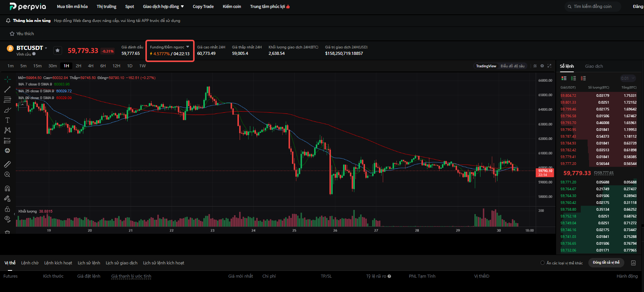Open chart indicators icon

pyautogui.click(x=535, y=66)
